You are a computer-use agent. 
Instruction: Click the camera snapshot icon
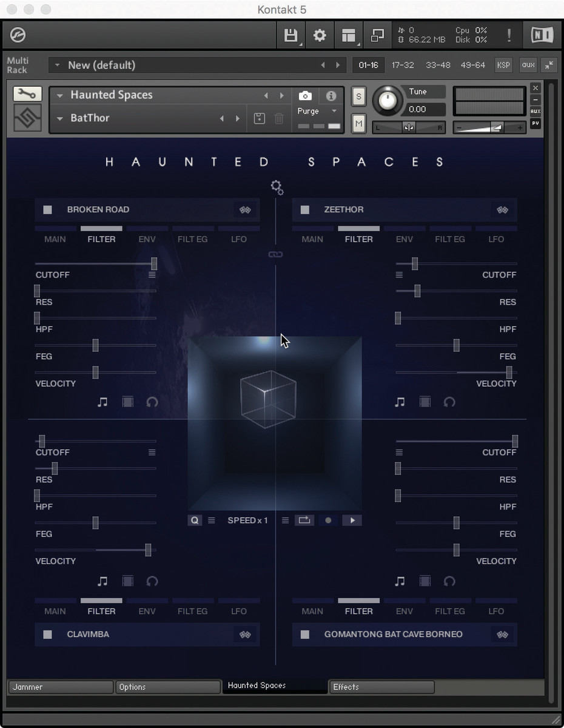305,96
